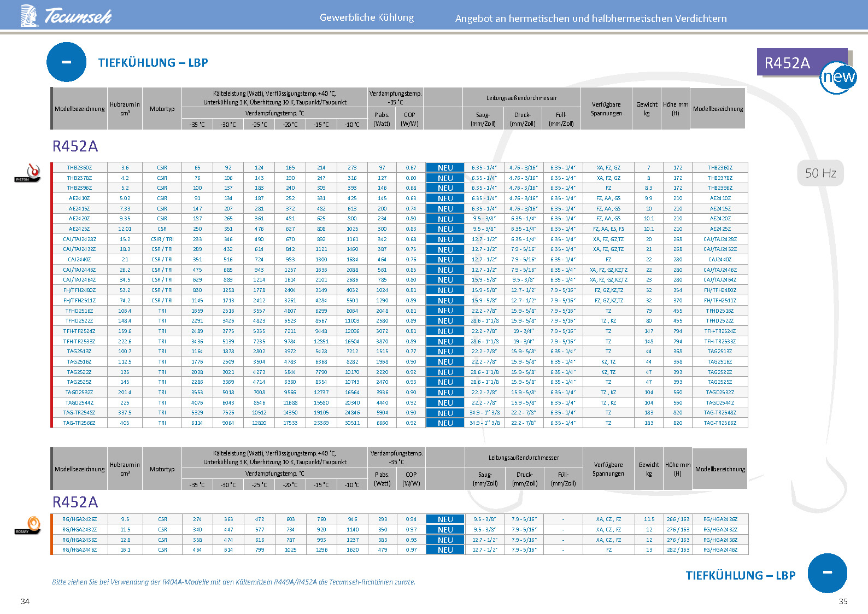Select model AE2410Z in first column
This screenshot has height=614, width=868.
coord(79,198)
